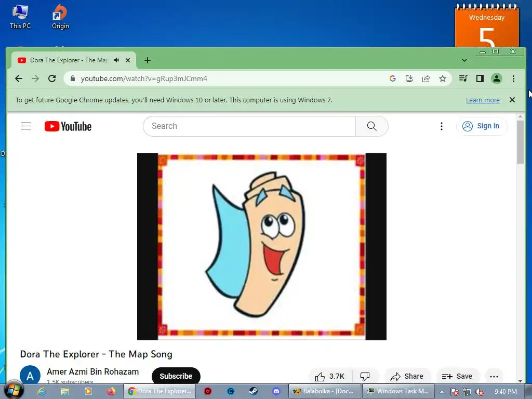Open the Chrome three-dot menu
Screen dimensions: 532x399
pyautogui.click(x=513, y=79)
